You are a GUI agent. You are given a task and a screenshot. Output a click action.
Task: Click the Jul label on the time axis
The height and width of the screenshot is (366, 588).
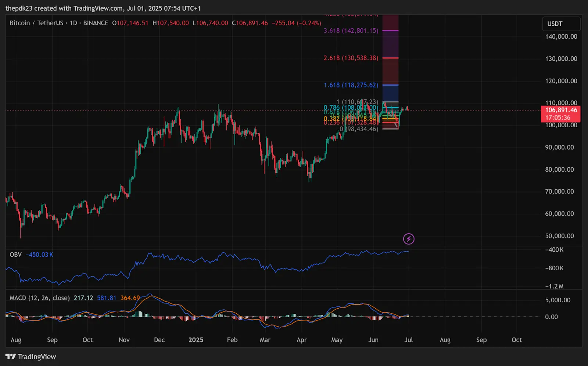point(409,340)
